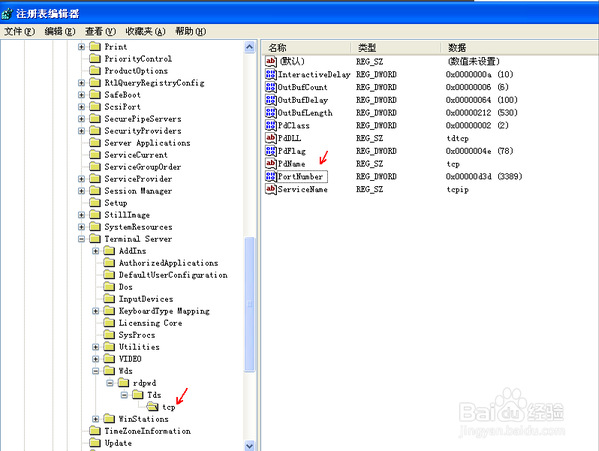Image resolution: width=599 pixels, height=451 pixels.
Task: Expand the KeyboardType Mapping key
Action: (96, 311)
